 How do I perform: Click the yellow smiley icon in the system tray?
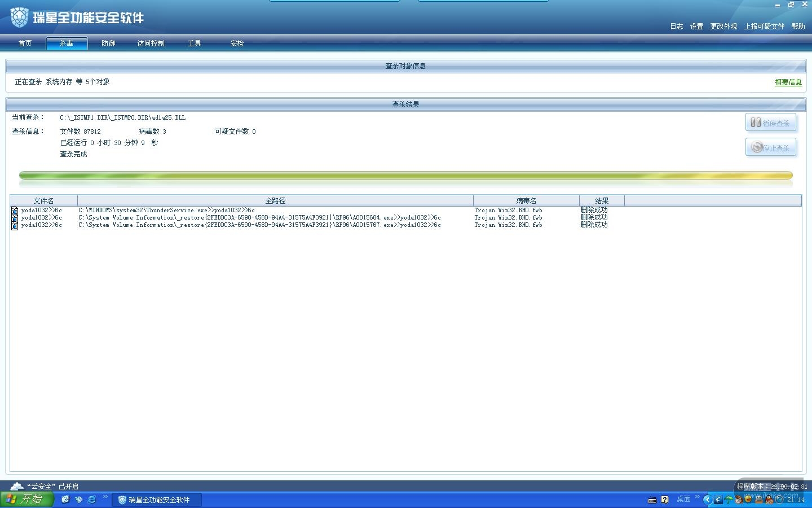tap(749, 500)
